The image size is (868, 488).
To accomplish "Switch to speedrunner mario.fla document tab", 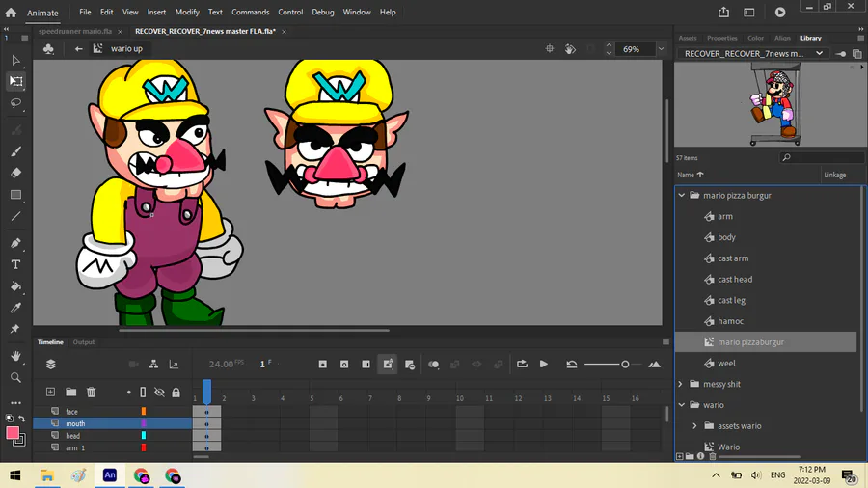I will click(75, 31).
